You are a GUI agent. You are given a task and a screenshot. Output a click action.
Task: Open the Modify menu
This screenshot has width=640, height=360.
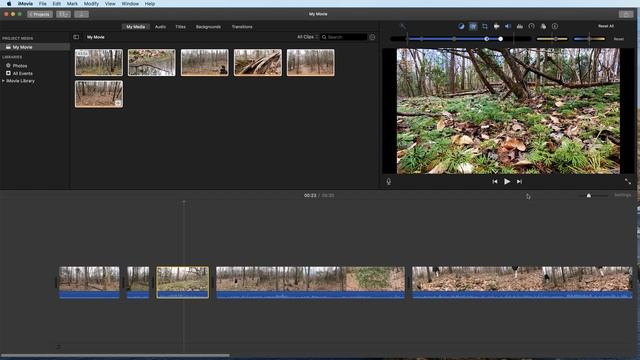(91, 4)
